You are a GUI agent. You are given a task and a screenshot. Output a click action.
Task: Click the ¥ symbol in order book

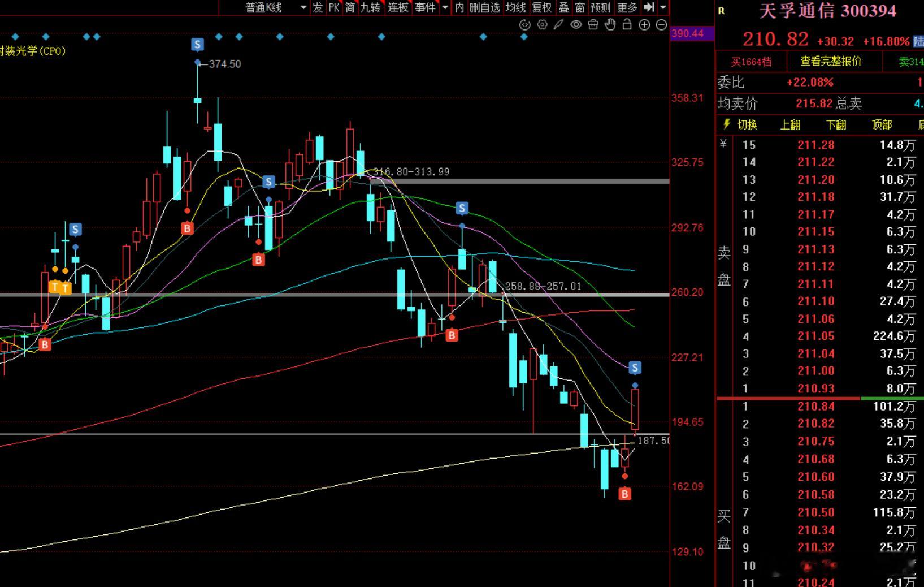pos(723,144)
